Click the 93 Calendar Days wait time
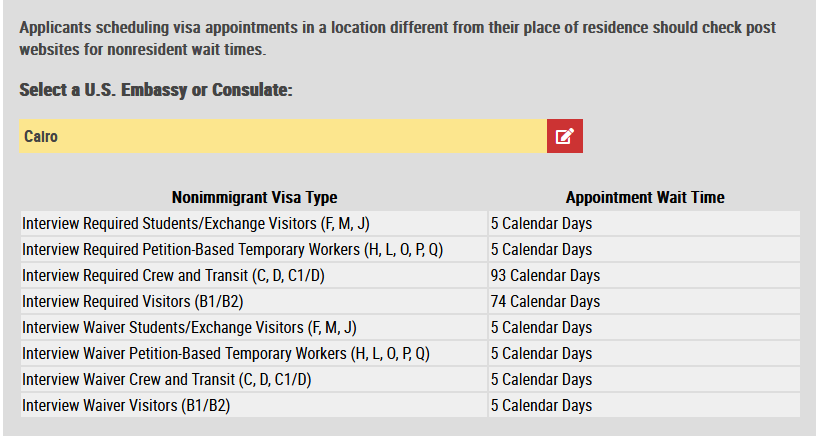The height and width of the screenshot is (436, 816). tap(545, 275)
